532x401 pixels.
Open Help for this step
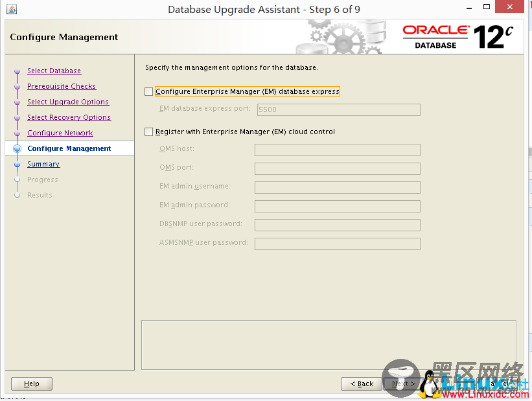pos(32,384)
